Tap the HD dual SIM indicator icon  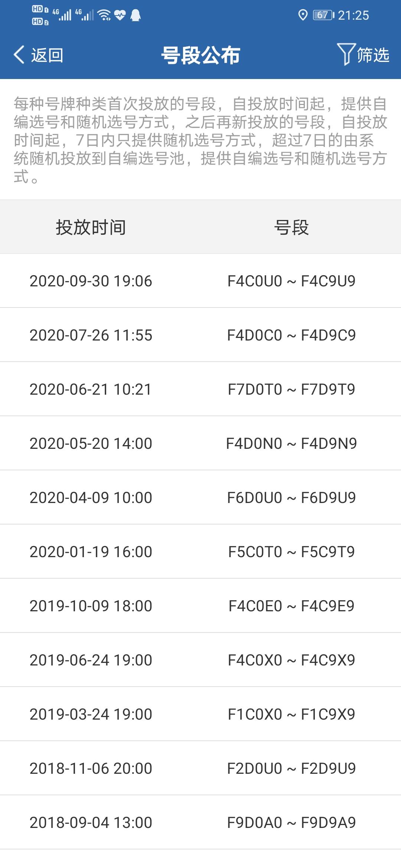[x=40, y=15]
